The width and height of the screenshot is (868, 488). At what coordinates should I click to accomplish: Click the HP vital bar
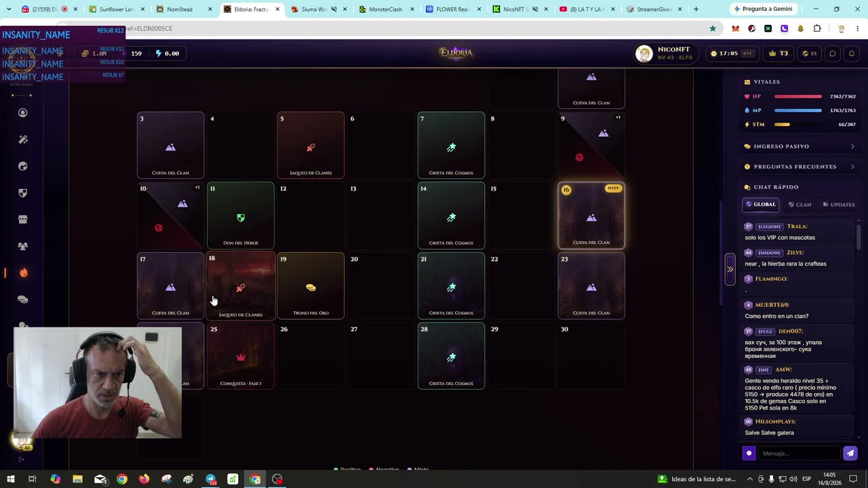(x=798, y=96)
